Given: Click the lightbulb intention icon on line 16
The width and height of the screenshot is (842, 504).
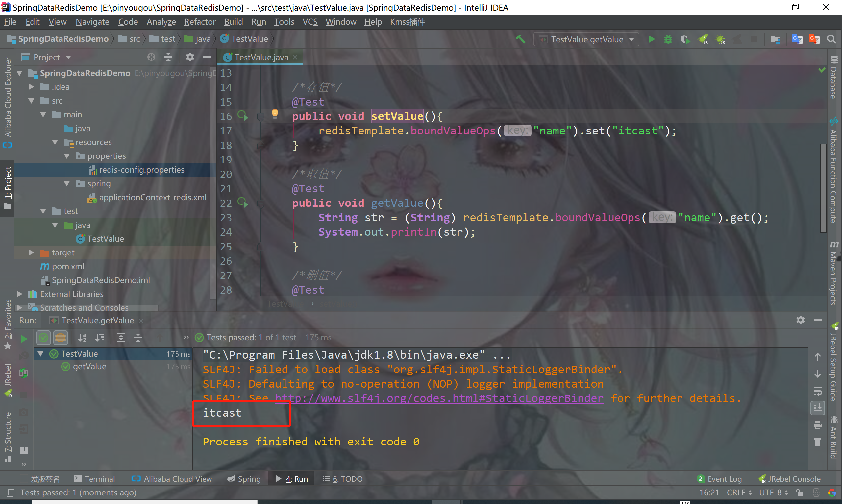Looking at the screenshot, I should point(275,114).
